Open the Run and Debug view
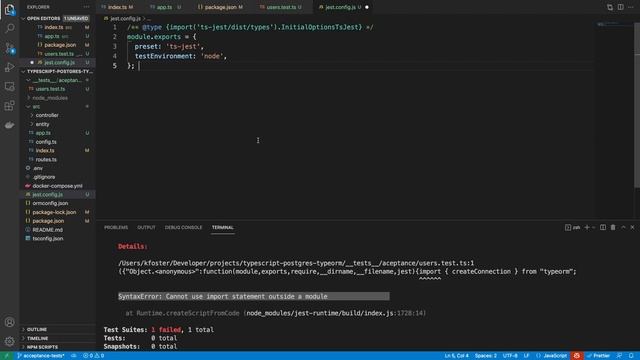Screen dimensions: 640x360 pyautogui.click(x=9, y=67)
